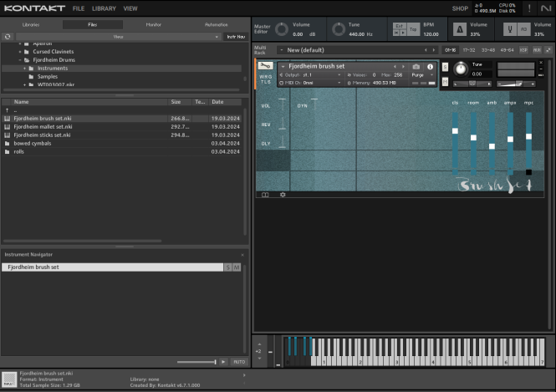Click the snapshot camera icon
The width and height of the screenshot is (556, 392).
coord(416,66)
